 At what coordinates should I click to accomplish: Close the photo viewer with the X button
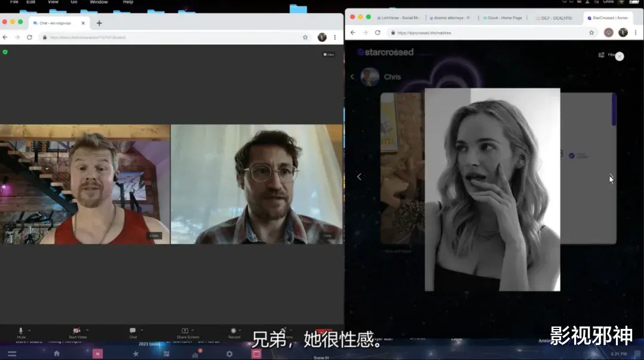tap(620, 56)
